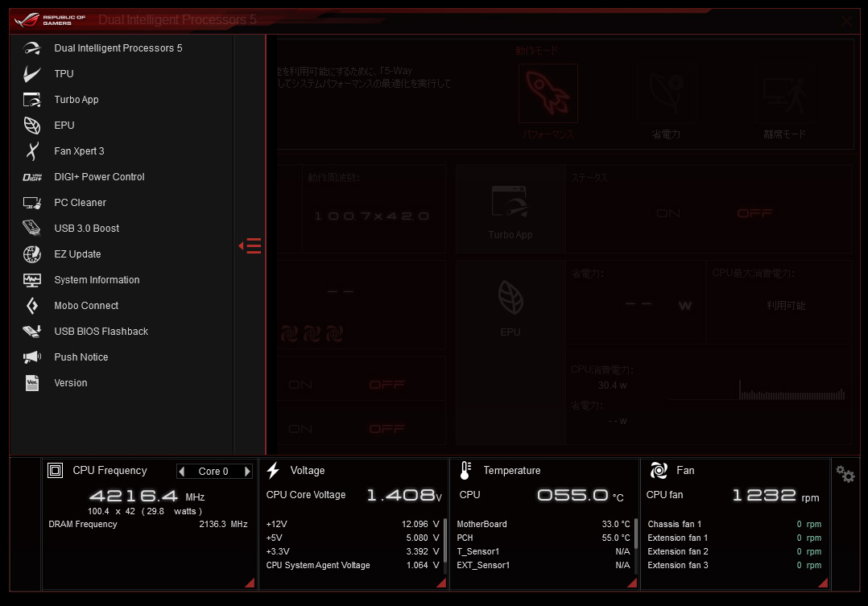This screenshot has width=868, height=606.
Task: Click the DRAM Frequency 2136.3 MHz value
Action: [223, 524]
